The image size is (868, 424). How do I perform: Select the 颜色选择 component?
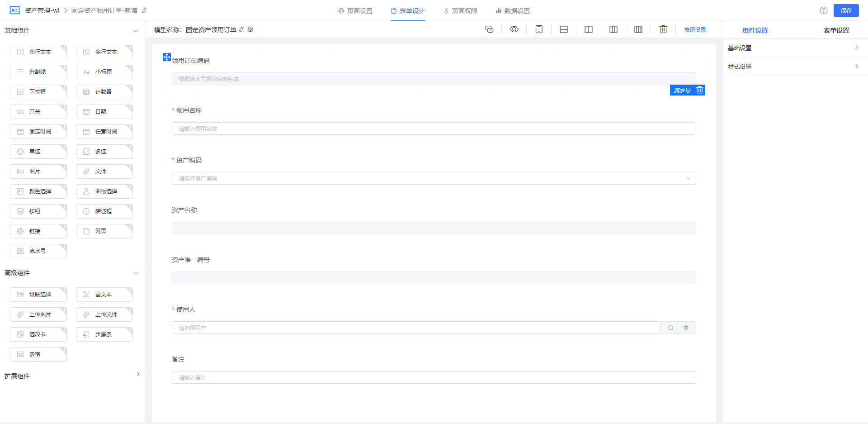(38, 191)
